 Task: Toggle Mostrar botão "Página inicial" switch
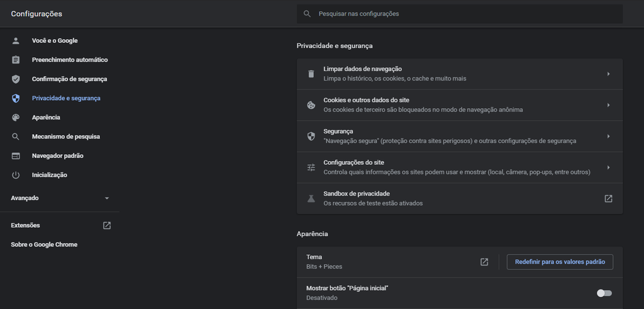(x=604, y=293)
